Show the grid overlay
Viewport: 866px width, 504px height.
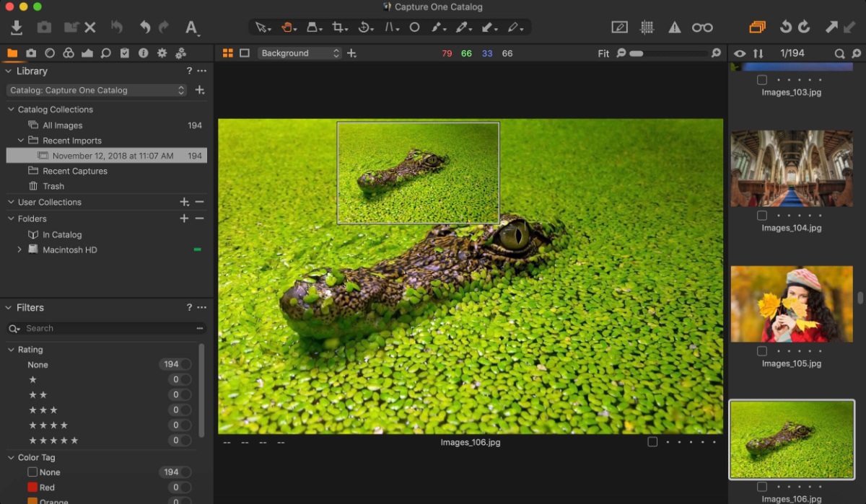[x=647, y=27]
